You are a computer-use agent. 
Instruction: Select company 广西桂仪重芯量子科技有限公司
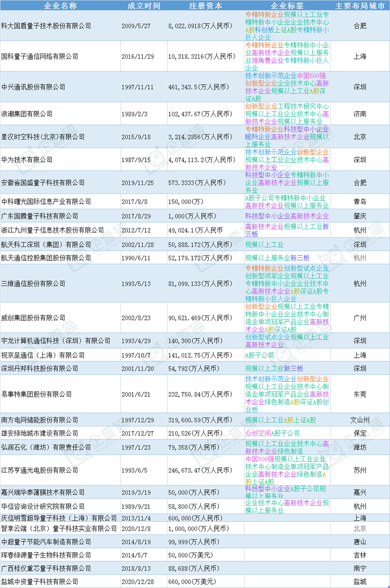[46, 568]
